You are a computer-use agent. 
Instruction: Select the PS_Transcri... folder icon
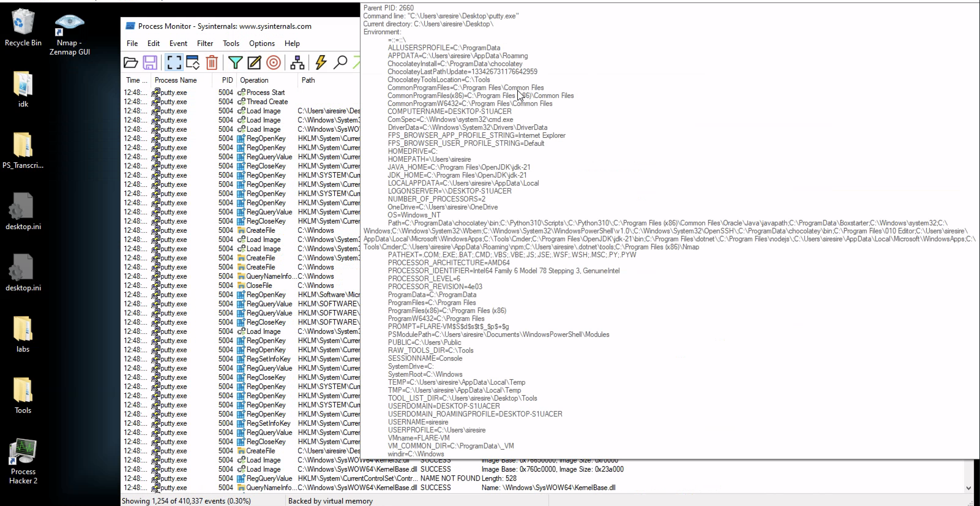pyautogui.click(x=23, y=150)
